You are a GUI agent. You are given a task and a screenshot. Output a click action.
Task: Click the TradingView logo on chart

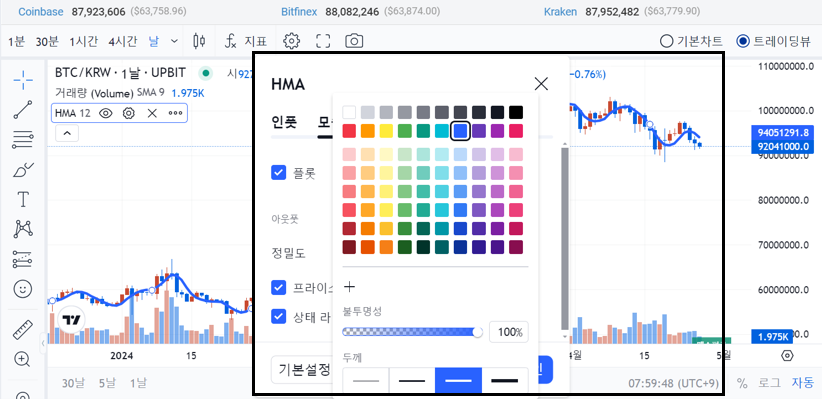(72, 319)
